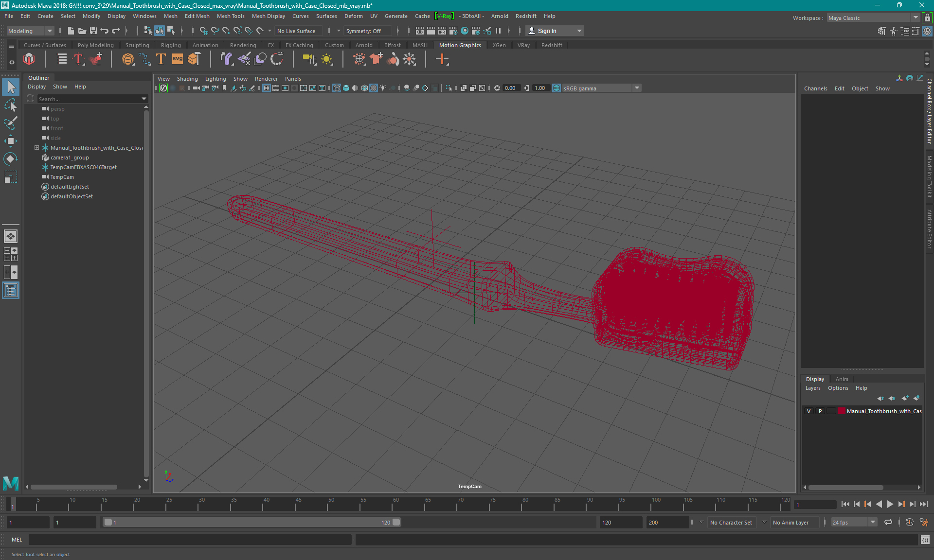Activate the Lasso select tool
The width and height of the screenshot is (934, 560).
tap(11, 105)
